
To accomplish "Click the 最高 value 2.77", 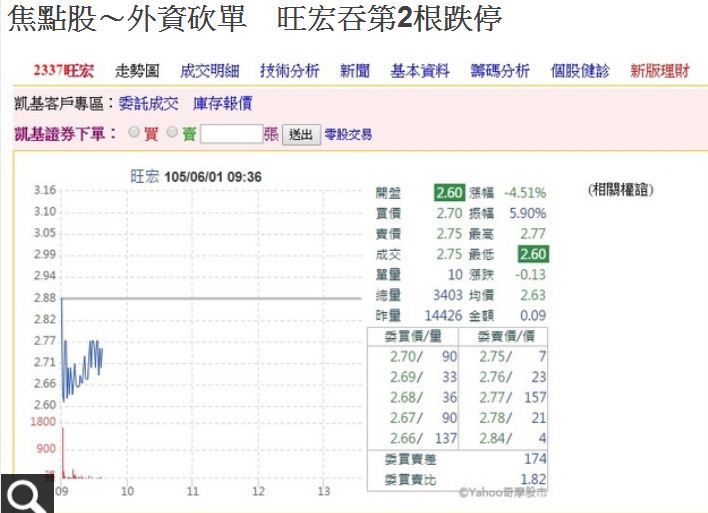I will [533, 233].
